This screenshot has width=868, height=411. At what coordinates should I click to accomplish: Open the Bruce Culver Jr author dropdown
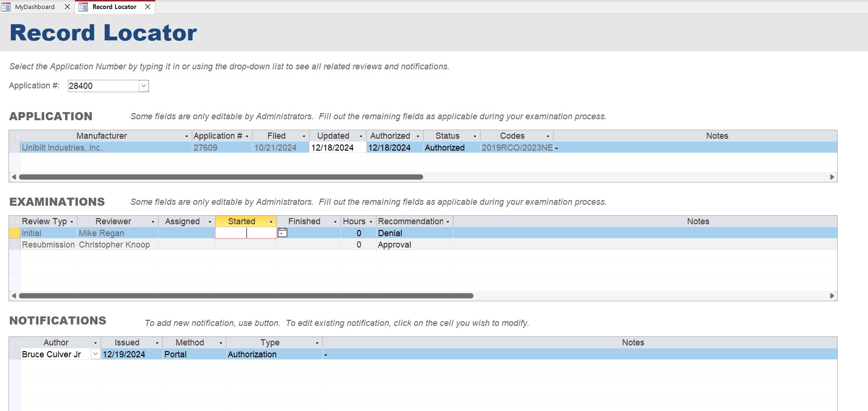(95, 354)
